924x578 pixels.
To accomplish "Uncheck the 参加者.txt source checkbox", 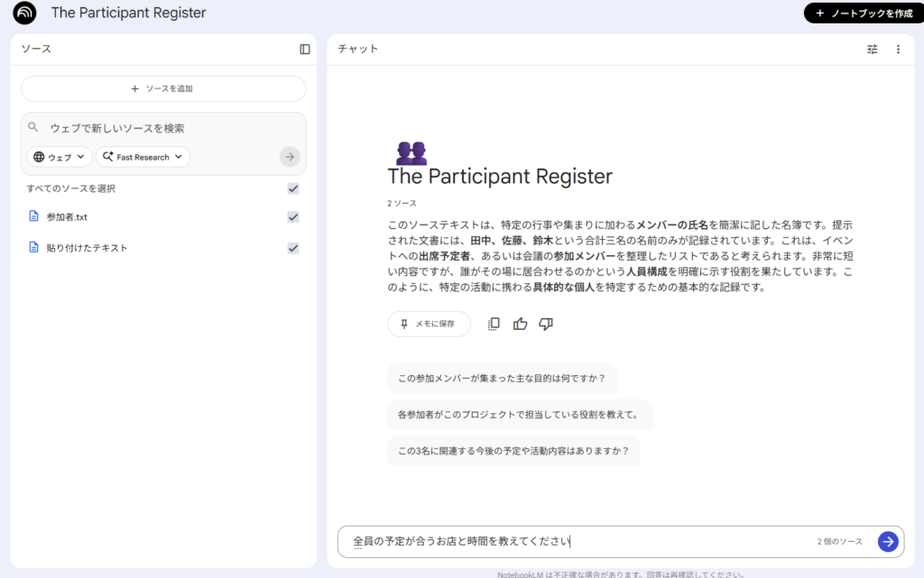I will 293,217.
